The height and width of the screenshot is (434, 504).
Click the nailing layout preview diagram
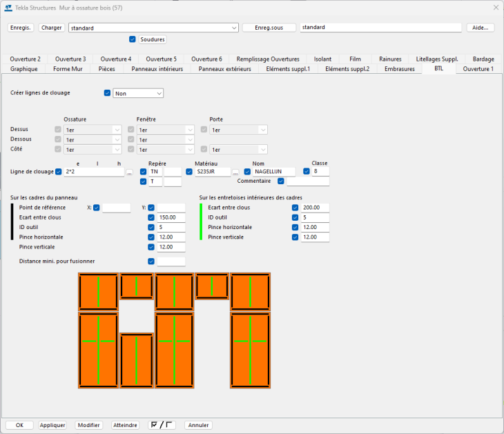(x=174, y=331)
